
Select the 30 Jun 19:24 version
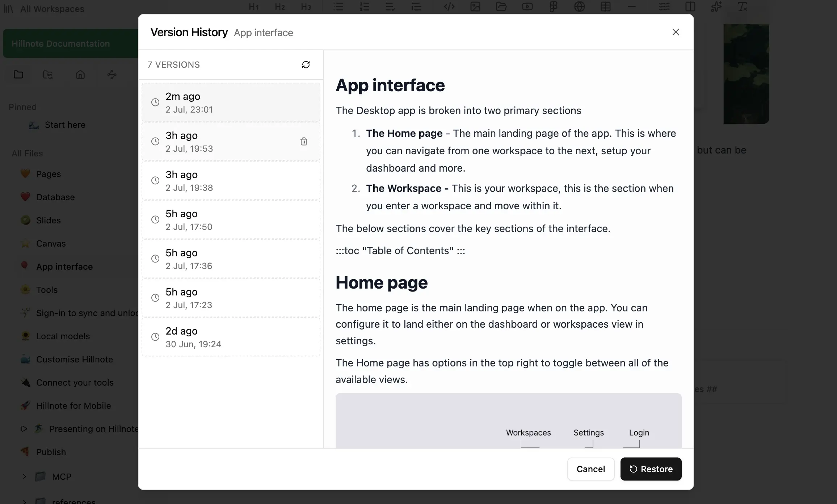tap(231, 337)
